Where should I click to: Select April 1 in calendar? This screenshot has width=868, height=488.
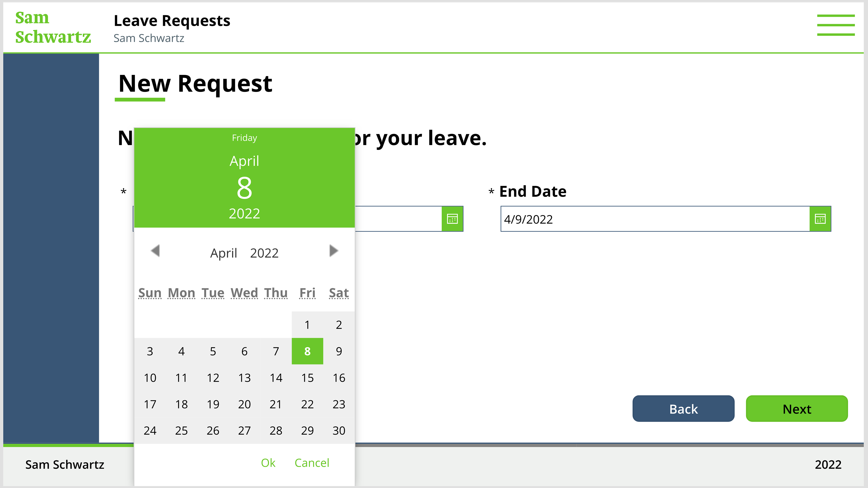tap(307, 325)
